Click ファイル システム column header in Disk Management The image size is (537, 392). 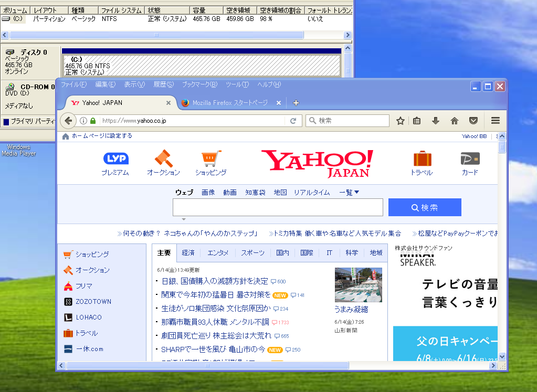click(x=121, y=10)
